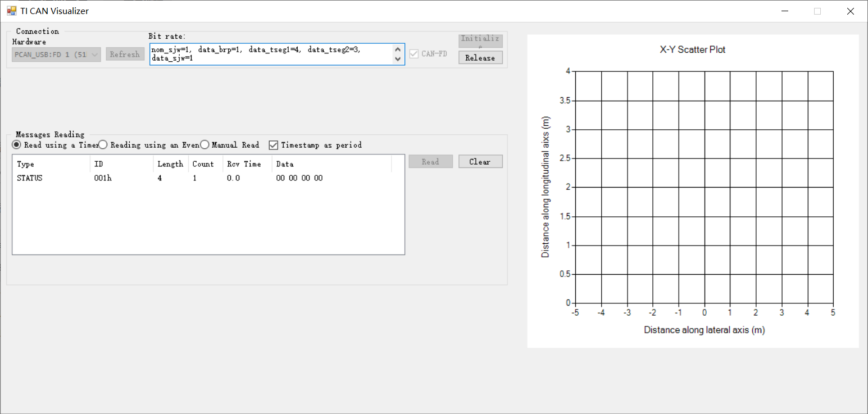Select Read using a Timer option
This screenshot has width=868, height=414.
(x=17, y=145)
